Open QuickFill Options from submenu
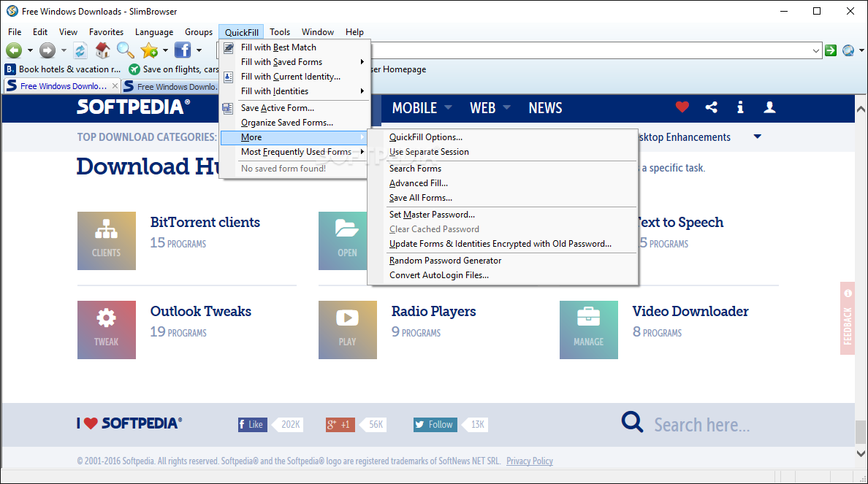Image resolution: width=868 pixels, height=484 pixels. [503, 137]
